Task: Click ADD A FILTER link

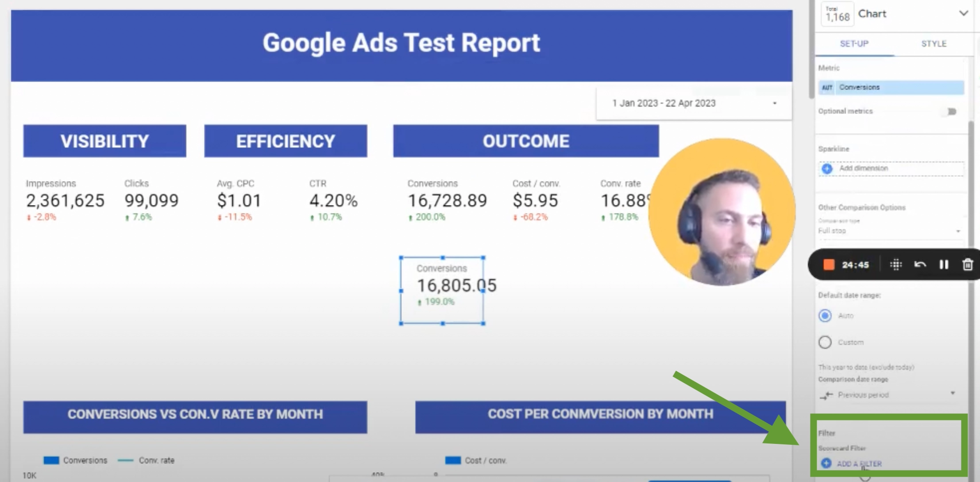Action: [x=859, y=463]
